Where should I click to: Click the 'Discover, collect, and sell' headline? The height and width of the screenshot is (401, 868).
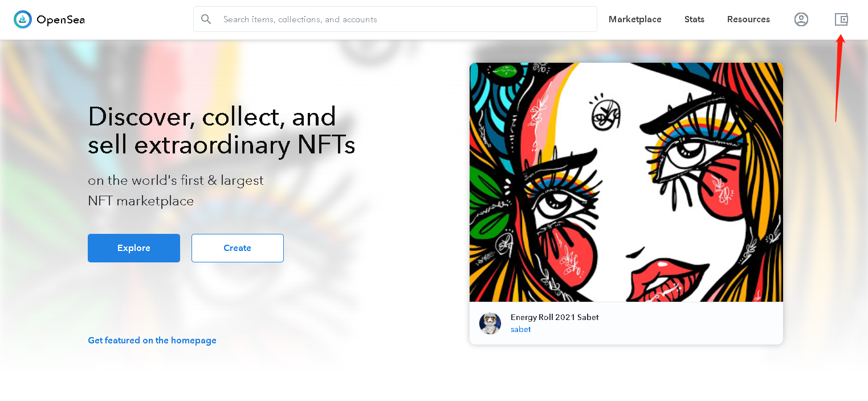pos(221,131)
